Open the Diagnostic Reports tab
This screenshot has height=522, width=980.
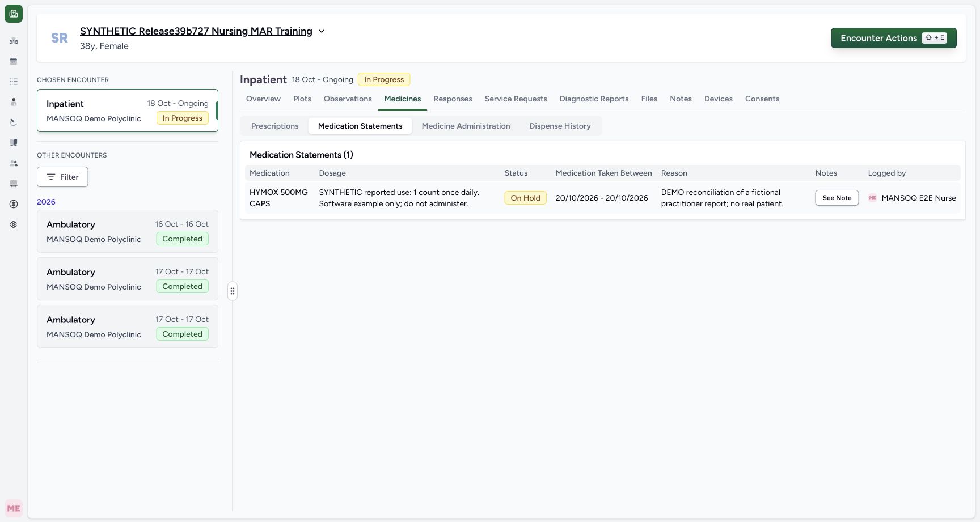click(594, 99)
